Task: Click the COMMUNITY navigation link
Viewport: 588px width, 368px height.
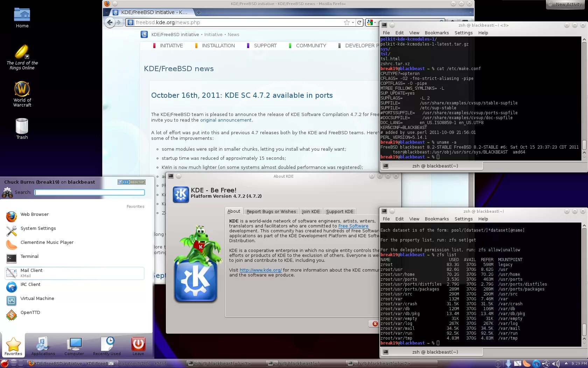Action: point(311,46)
